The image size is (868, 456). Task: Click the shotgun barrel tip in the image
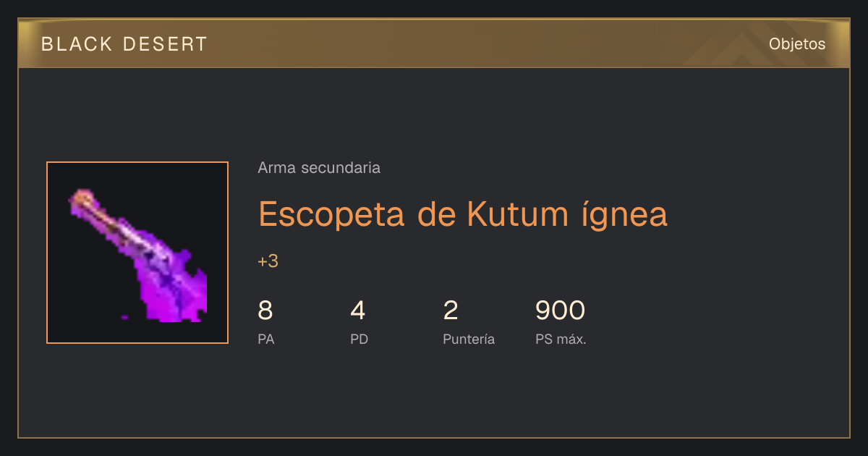click(82, 199)
